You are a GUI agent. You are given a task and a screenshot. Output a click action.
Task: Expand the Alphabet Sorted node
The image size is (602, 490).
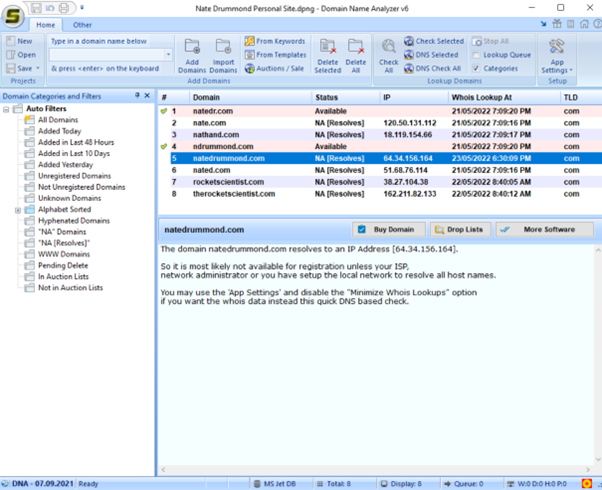coord(18,210)
